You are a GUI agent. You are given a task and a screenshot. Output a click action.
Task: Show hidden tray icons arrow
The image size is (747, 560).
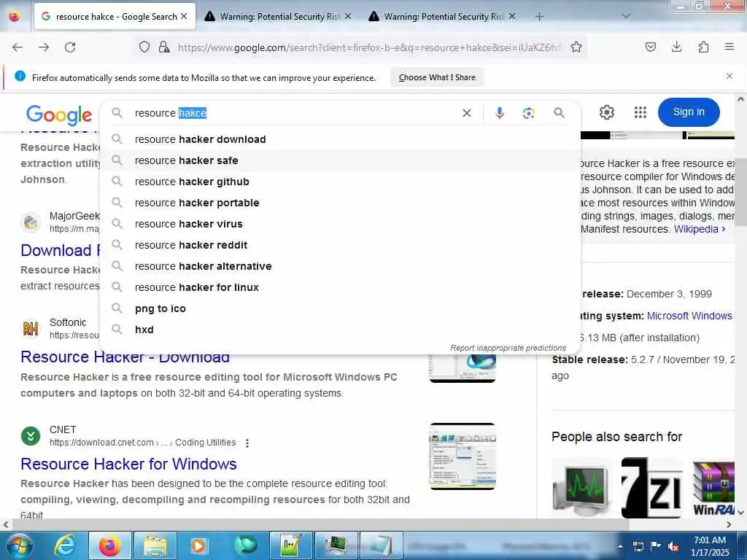pyautogui.click(x=620, y=547)
